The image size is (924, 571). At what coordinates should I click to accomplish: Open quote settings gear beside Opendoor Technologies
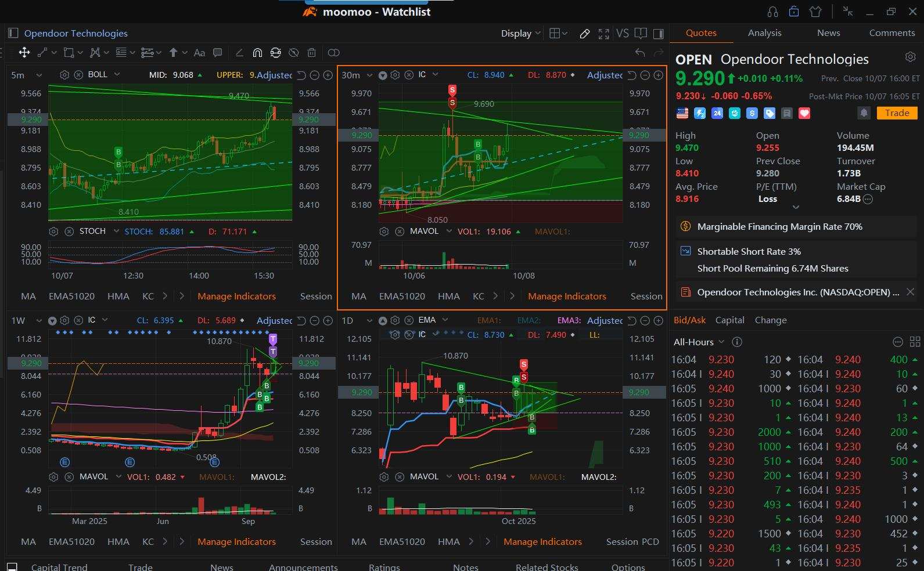click(910, 57)
